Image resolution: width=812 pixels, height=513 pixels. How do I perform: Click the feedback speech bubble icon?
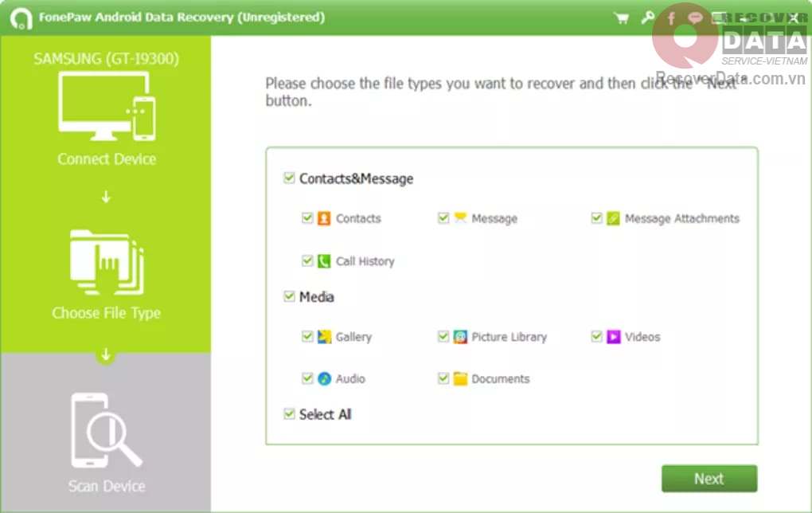[x=695, y=18]
